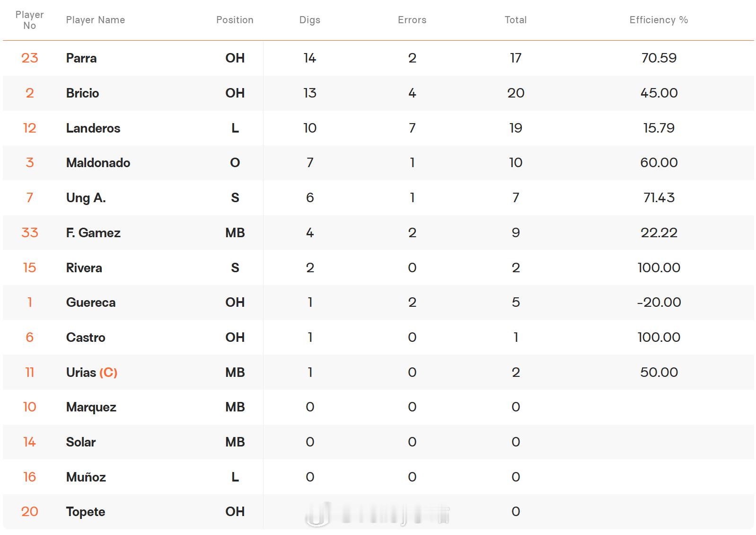Click Muñoz player name
The width and height of the screenshot is (756, 535).
86,477
